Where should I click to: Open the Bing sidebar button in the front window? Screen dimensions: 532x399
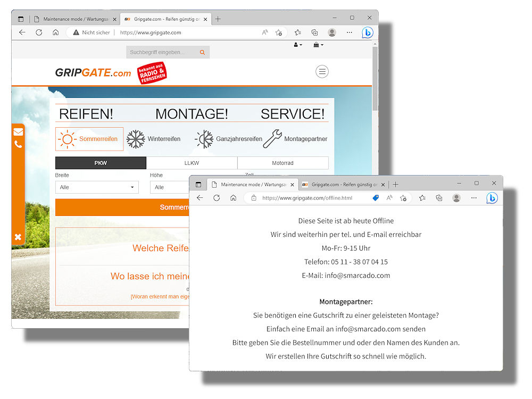pyautogui.click(x=492, y=198)
